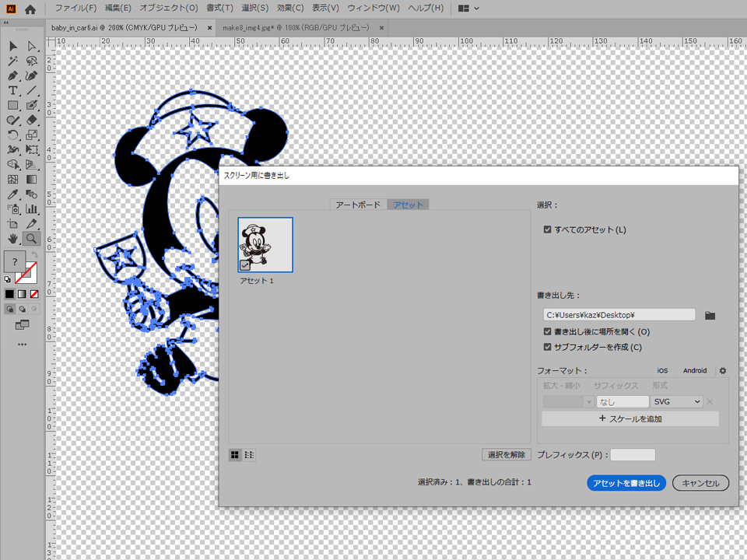Screen dimensions: 747x560
Task: Select the Shaper tool
Action: pyautogui.click(x=13, y=120)
